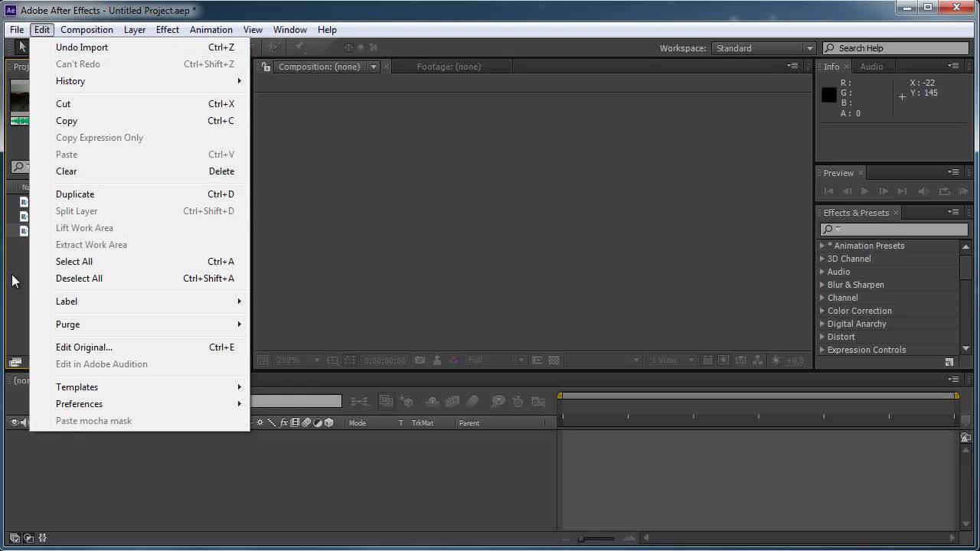Screen dimensions: 980x551
Task: Toggle the Composition viewer lock icon
Action: (x=266, y=67)
